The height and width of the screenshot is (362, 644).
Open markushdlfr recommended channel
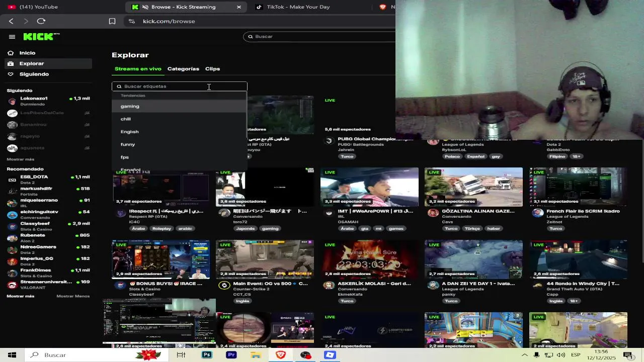point(48,191)
